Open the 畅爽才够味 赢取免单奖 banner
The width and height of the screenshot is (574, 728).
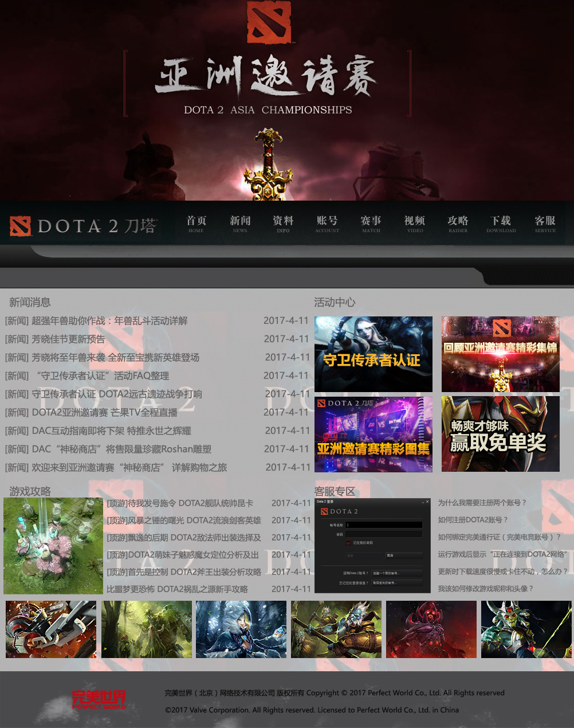pos(500,434)
